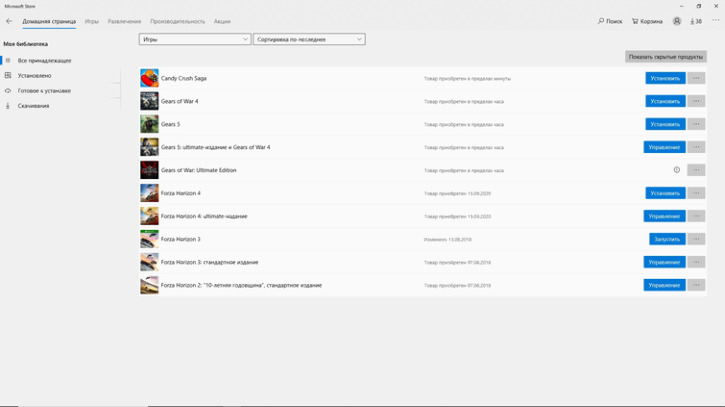This screenshot has width=725, height=407.
Task: Click Forza Horizon 4: ultimate-издание title
Action: pyautogui.click(x=204, y=216)
